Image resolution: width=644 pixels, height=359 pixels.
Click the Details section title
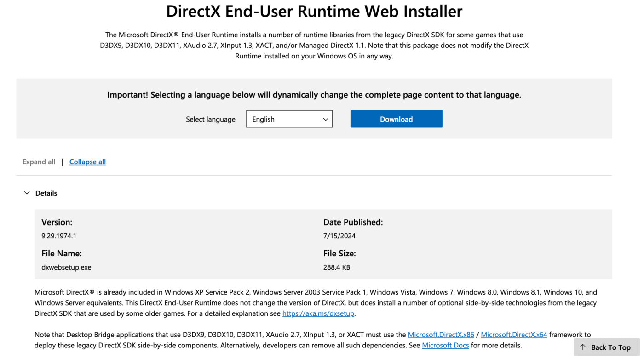[46, 193]
